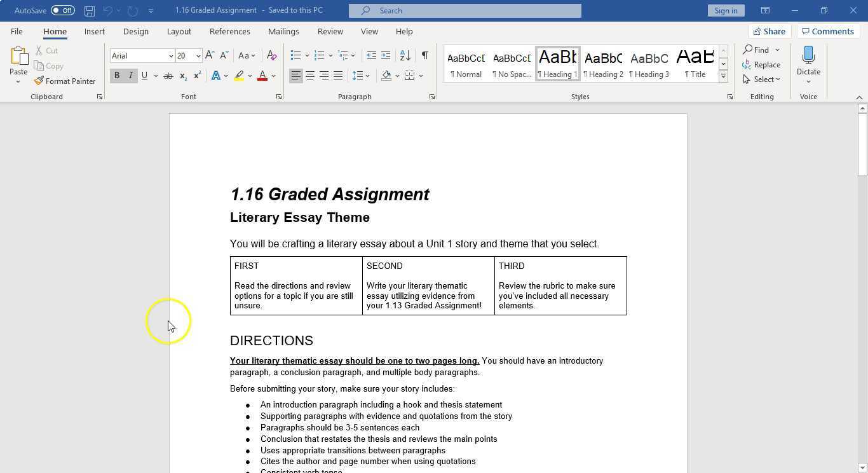The height and width of the screenshot is (473, 868).
Task: Apply center alignment to the paragraph
Action: click(x=310, y=75)
